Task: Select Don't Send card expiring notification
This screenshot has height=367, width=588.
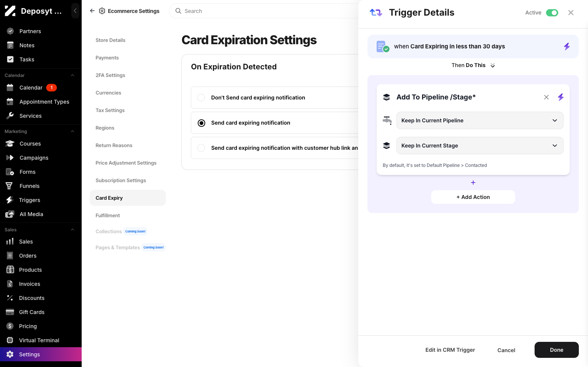Action: pos(201,98)
